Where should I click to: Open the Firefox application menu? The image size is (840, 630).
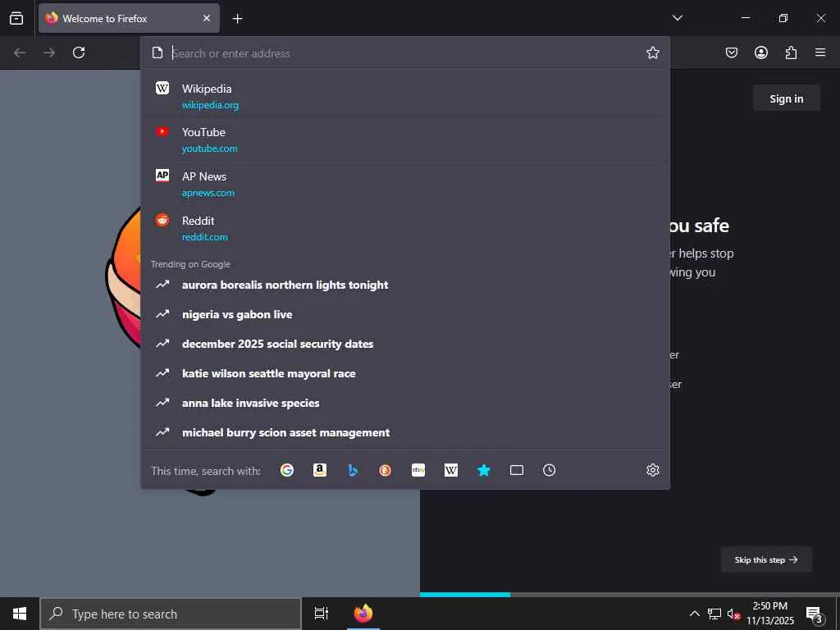click(820, 52)
